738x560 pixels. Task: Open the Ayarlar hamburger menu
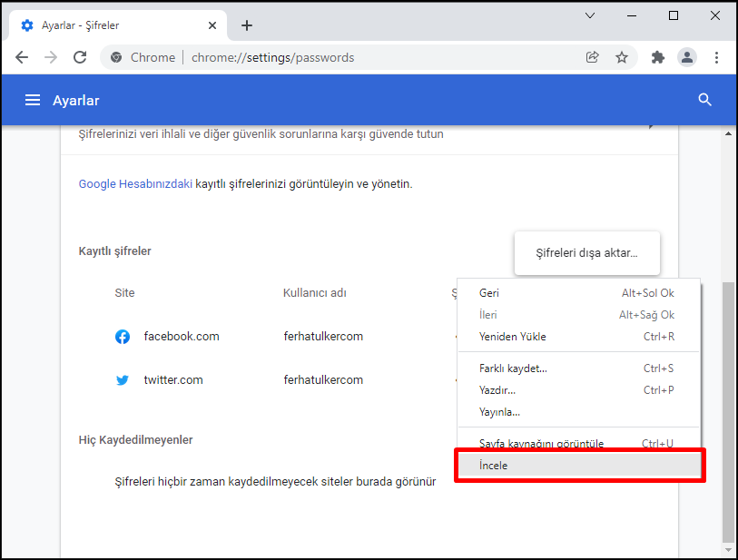pos(32,100)
